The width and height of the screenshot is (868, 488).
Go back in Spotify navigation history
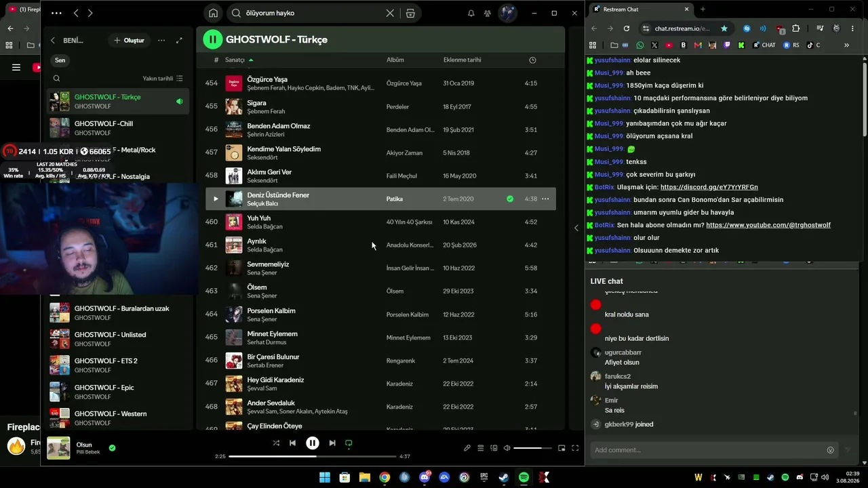[x=76, y=13]
